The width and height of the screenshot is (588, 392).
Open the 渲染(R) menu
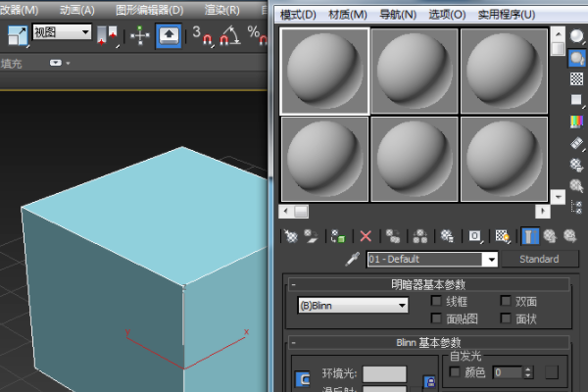[221, 10]
